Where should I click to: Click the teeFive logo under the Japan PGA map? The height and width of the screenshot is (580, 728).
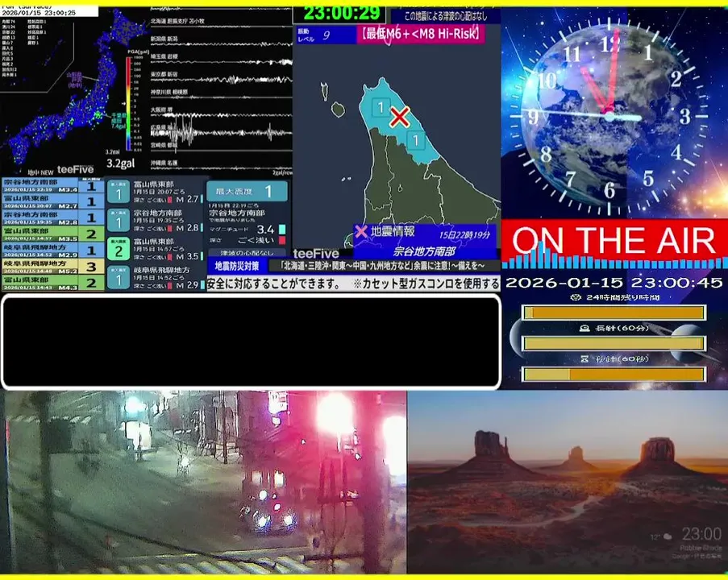[75, 169]
